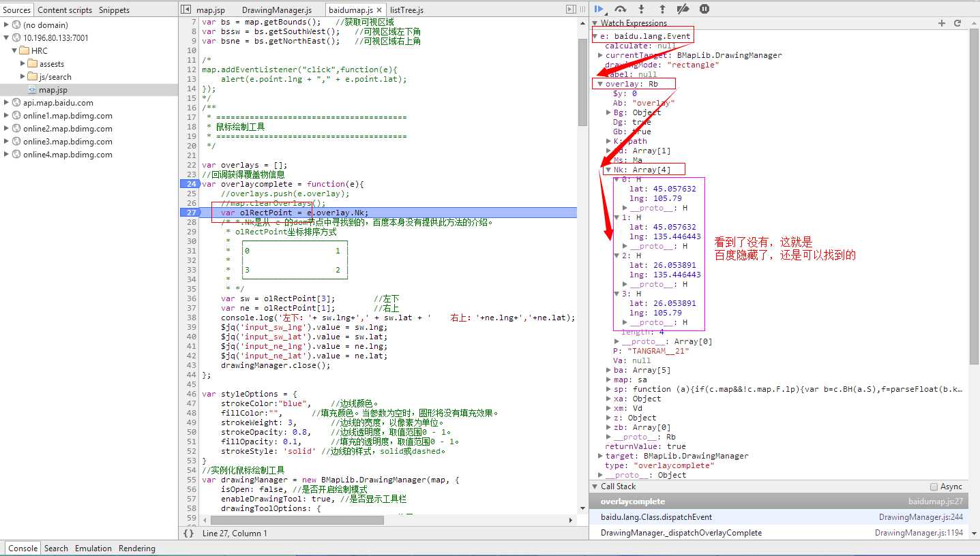Screen dimensions: 980x556
Task: Collapse the Call Stack section
Action: pyautogui.click(x=595, y=486)
